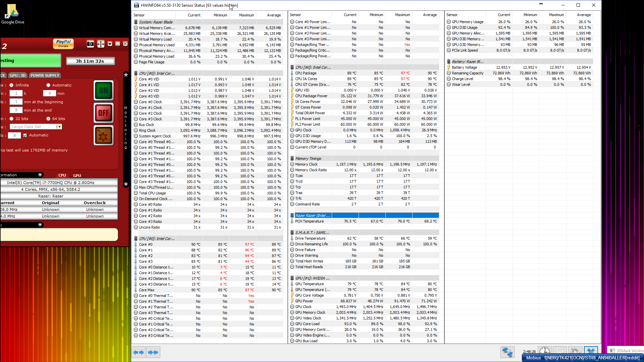
Task: Click the lightning icon beside GPU Core Voltage row
Action: pos(292,295)
